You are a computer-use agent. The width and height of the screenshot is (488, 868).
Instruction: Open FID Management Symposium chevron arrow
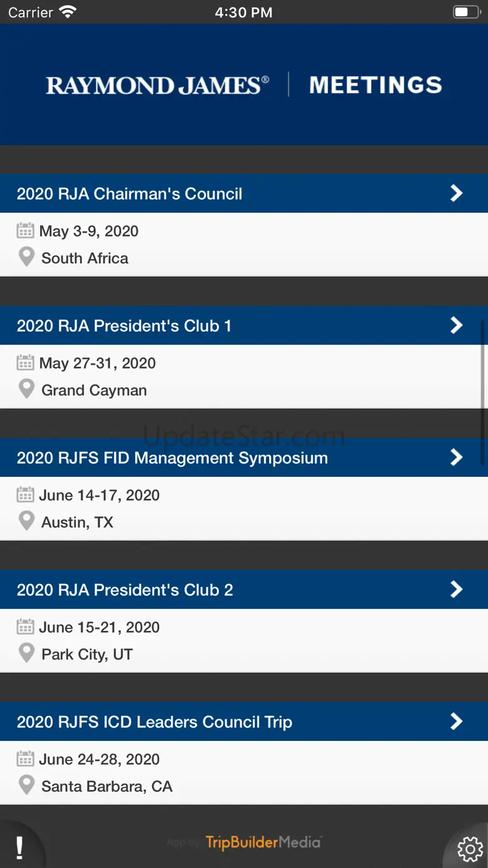[457, 457]
